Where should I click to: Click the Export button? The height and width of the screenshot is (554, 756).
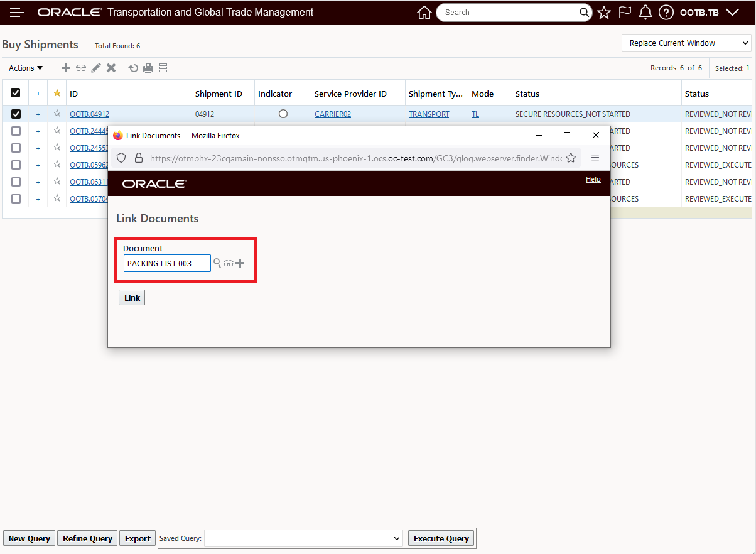[138, 538]
